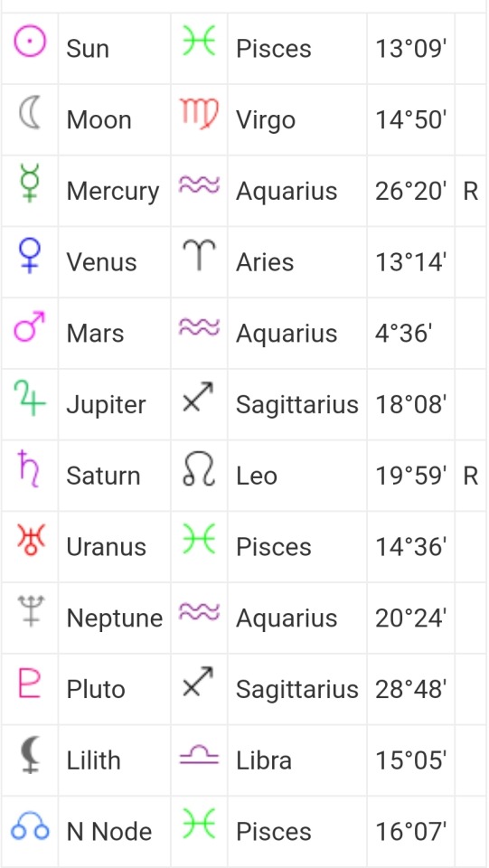The image size is (489, 868).
Task: Click the Mercury retrograde R marker
Action: pyautogui.click(x=471, y=191)
